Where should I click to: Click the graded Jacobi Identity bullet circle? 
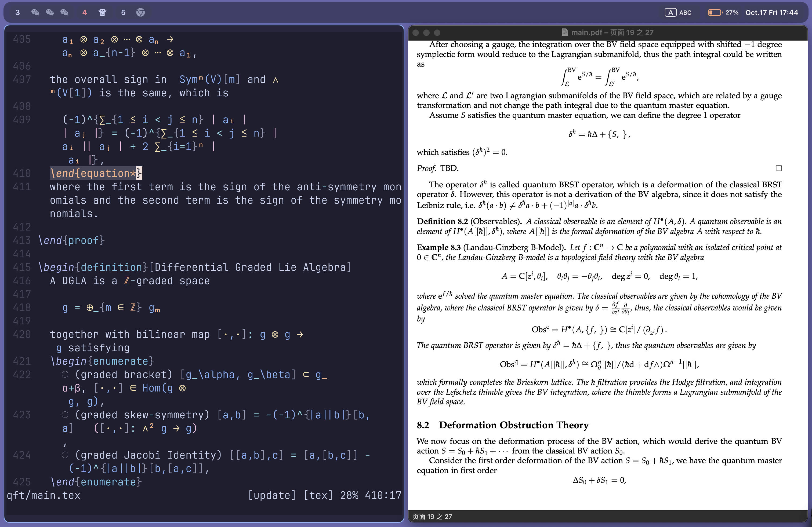pos(65,455)
